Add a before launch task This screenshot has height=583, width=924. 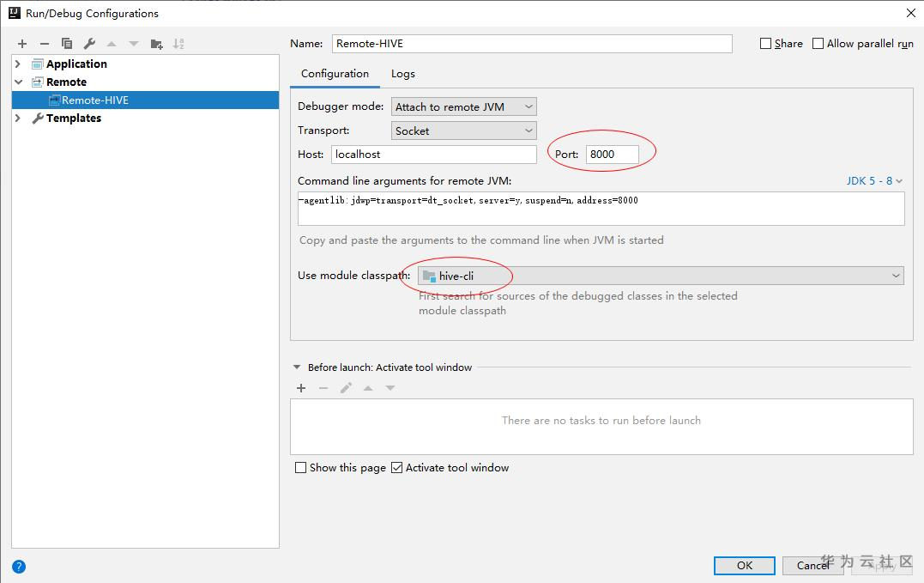point(301,388)
